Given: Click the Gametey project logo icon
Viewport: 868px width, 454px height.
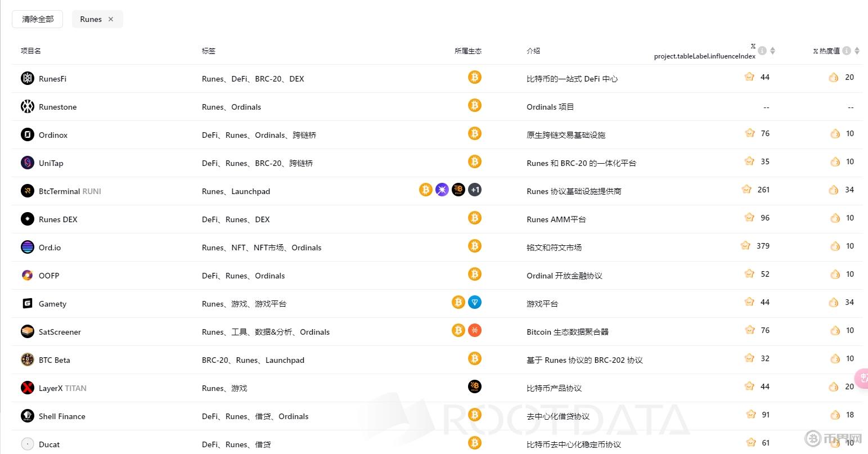Looking at the screenshot, I should pos(28,303).
